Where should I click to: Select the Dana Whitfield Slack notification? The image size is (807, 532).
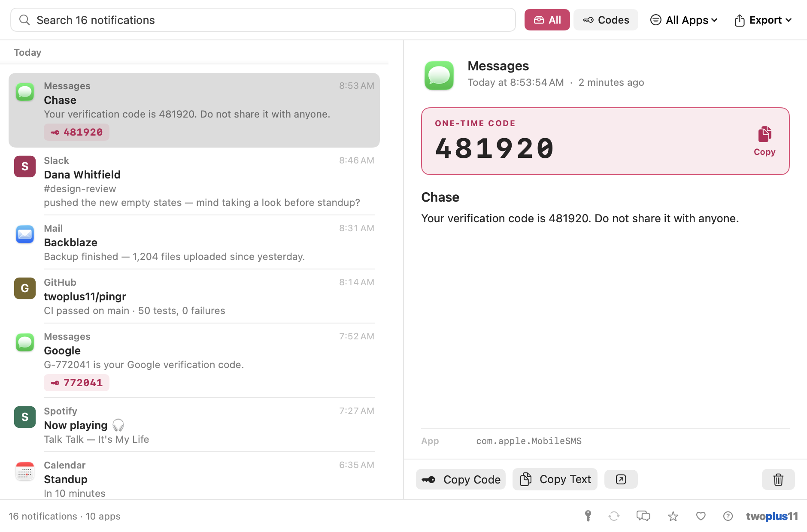[x=194, y=181]
